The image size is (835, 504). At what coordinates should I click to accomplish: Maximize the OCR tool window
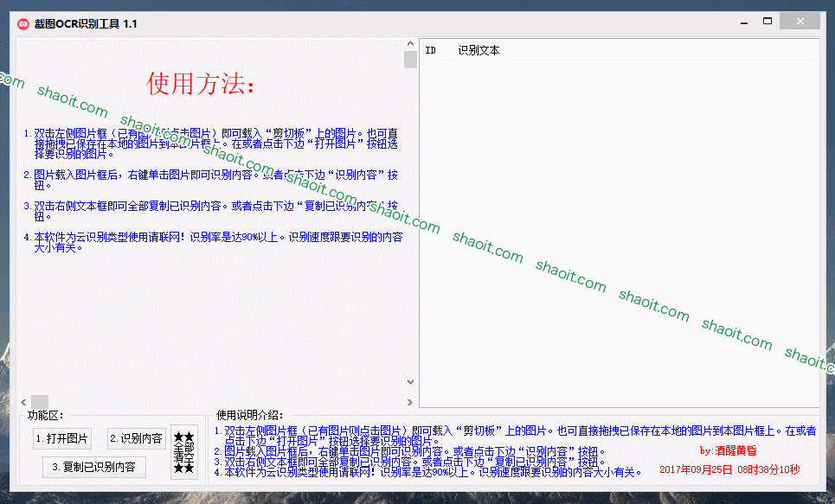coord(768,22)
